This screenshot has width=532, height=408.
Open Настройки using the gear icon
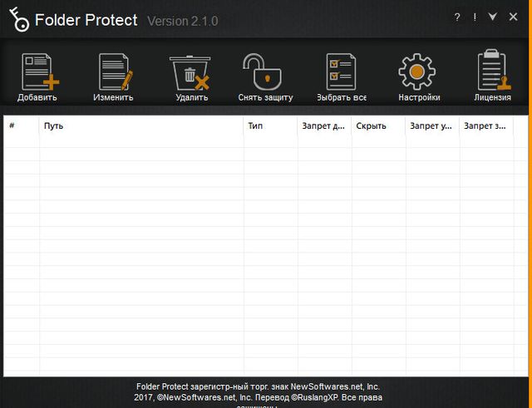(x=418, y=72)
